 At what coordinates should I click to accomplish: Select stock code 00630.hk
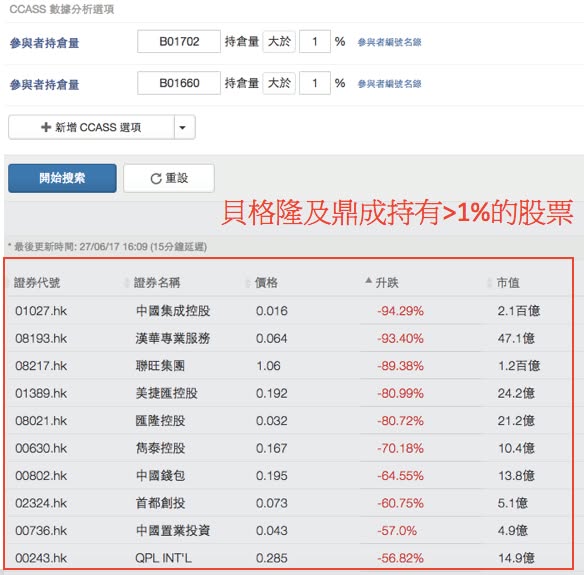pyautogui.click(x=41, y=448)
